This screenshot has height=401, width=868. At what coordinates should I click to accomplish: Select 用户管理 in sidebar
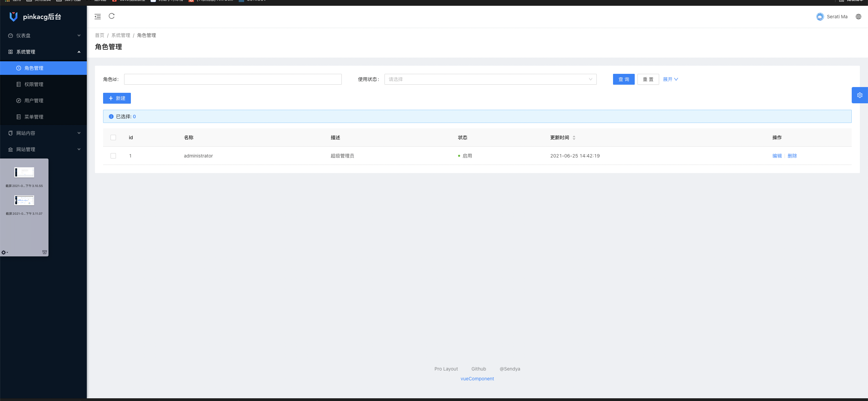34,101
